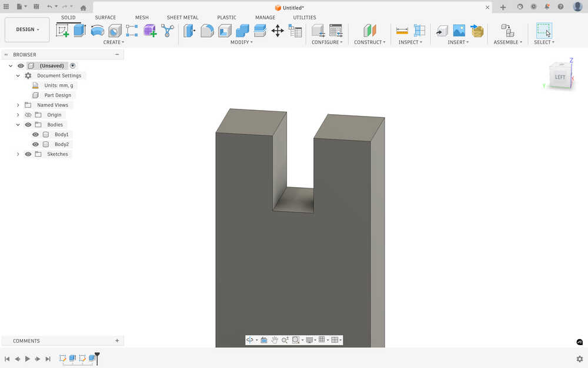Image resolution: width=588 pixels, height=368 pixels.
Task: Switch to the MESH tab
Action: (142, 17)
